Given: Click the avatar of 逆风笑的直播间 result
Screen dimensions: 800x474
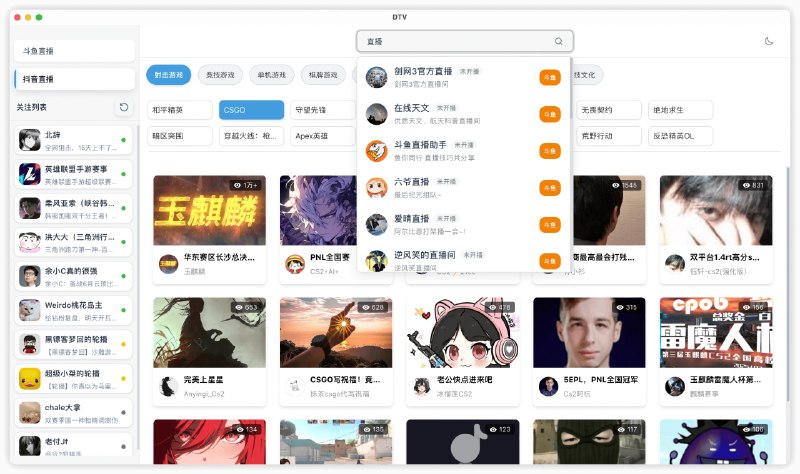Looking at the screenshot, I should pyautogui.click(x=377, y=261).
